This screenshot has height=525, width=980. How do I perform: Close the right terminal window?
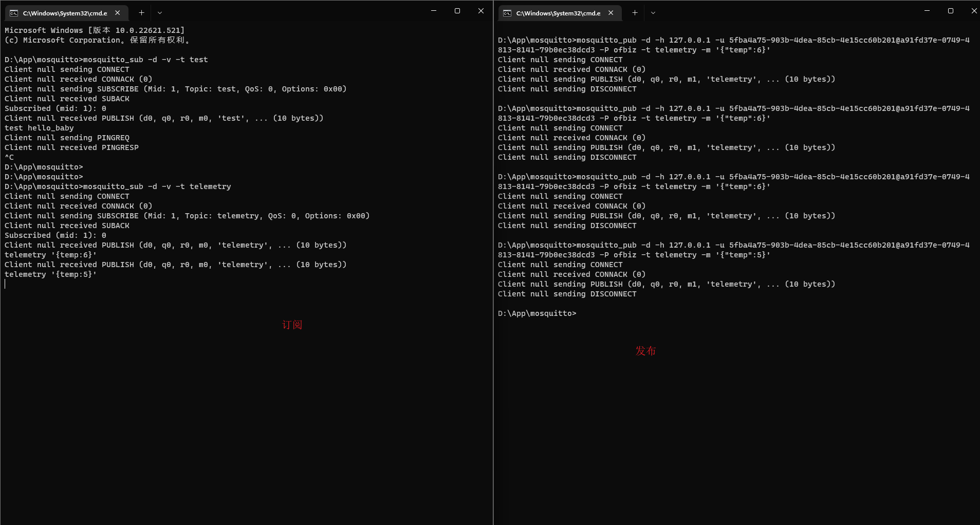point(974,10)
